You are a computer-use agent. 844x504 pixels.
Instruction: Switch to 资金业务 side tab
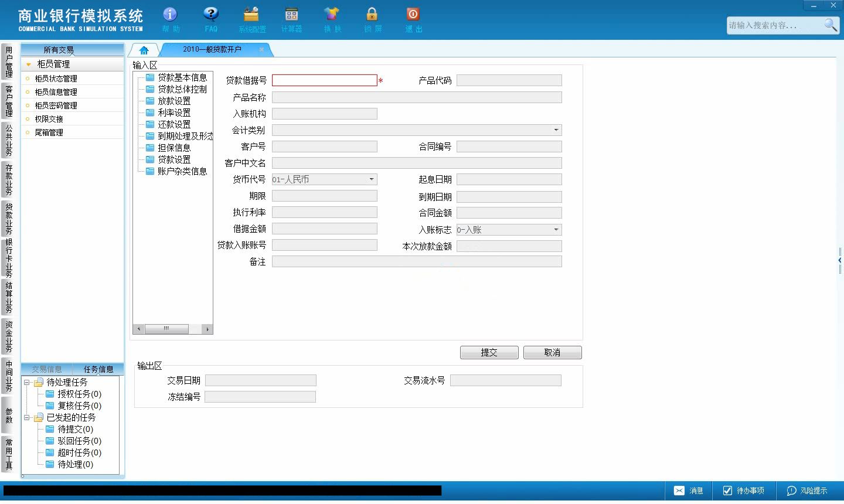point(8,336)
